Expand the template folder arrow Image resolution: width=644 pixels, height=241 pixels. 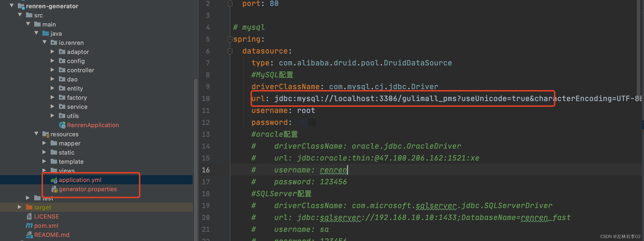44,161
